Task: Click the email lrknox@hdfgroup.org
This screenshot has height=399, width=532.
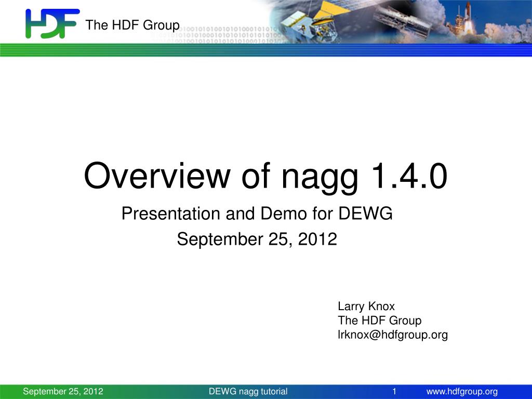Action: [x=393, y=335]
